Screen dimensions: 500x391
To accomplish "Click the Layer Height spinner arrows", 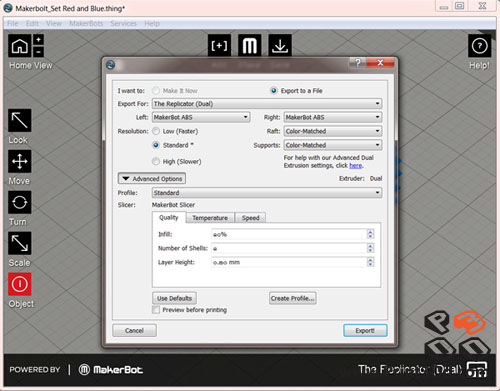I will tap(370, 262).
